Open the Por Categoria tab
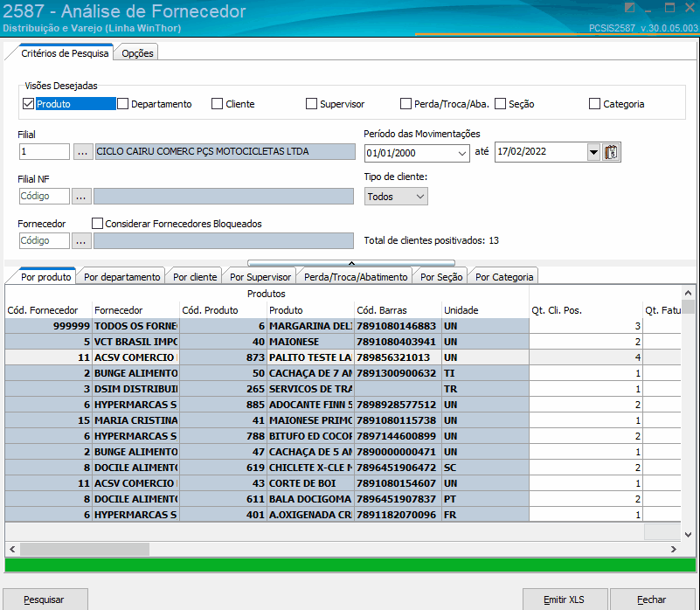 click(x=504, y=277)
